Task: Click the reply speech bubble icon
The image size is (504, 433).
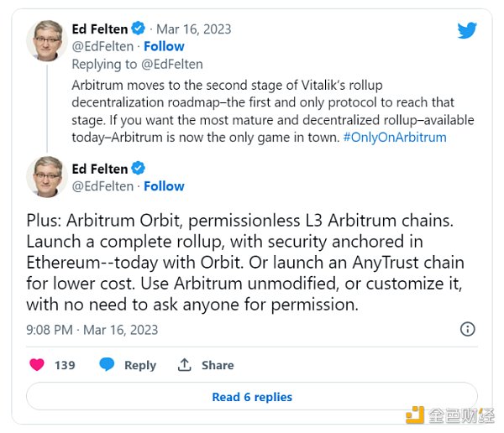Action: pos(107,365)
